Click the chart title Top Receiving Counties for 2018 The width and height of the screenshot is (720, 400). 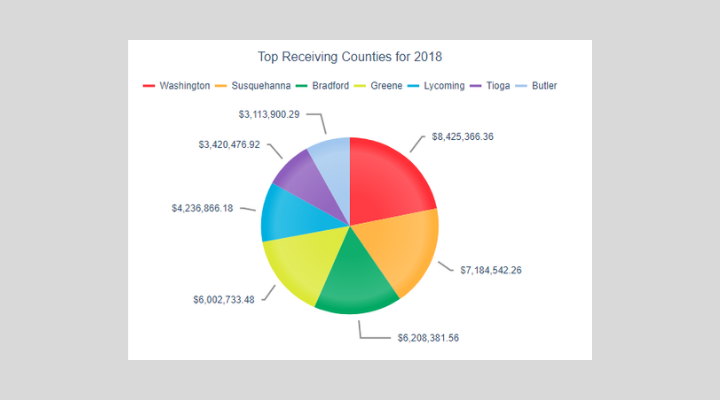click(349, 56)
